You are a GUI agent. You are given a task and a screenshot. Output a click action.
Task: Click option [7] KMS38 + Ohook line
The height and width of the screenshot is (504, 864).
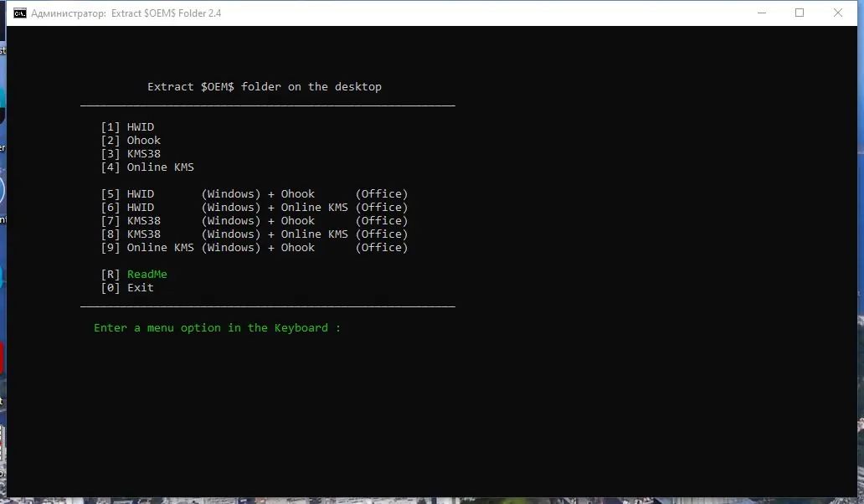click(255, 220)
